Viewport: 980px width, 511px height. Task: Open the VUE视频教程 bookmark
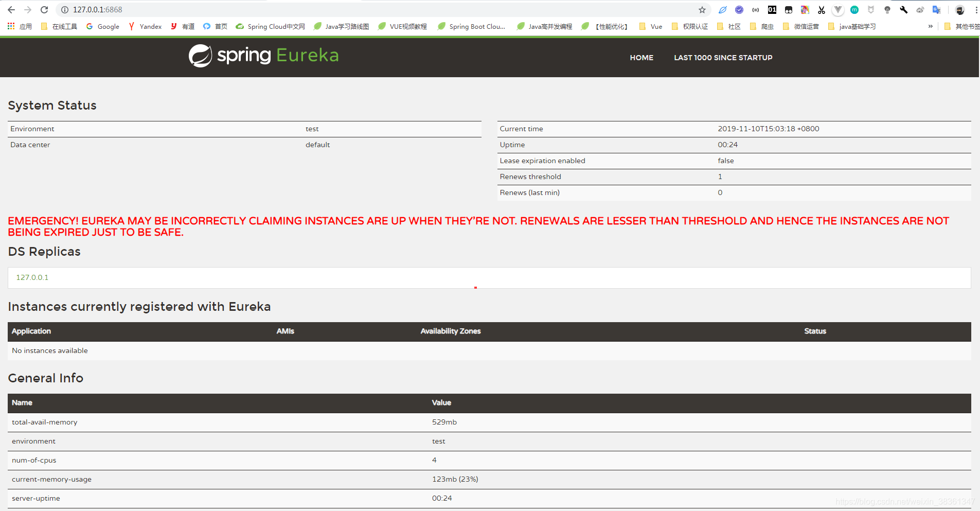tap(403, 26)
